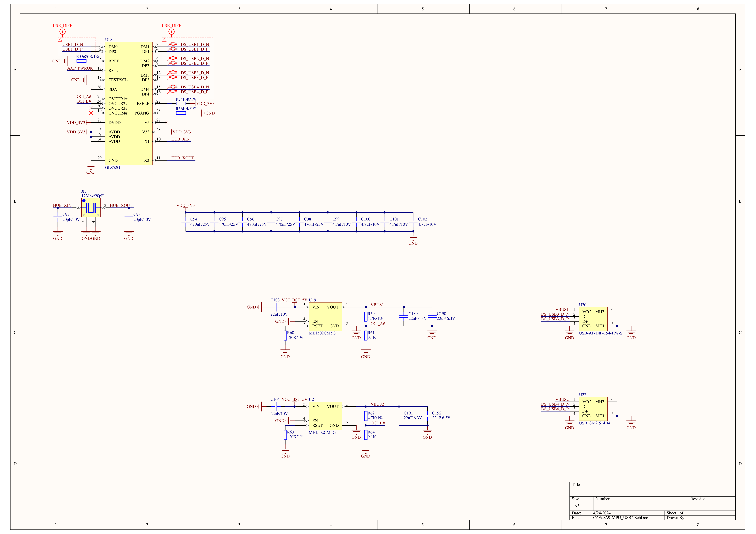
Task: Click the R59 resistor designator
Action: [371, 314]
